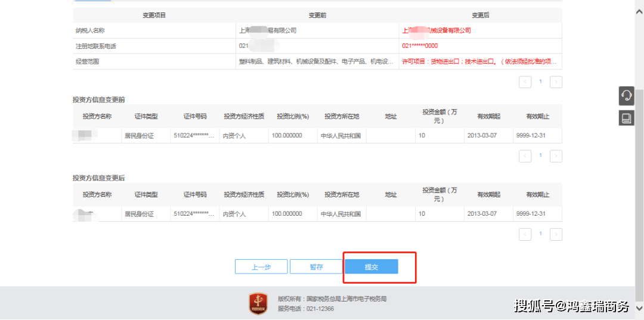The width and height of the screenshot is (644, 320).
Task: Go to previous page in 投资方信息变更后 table
Action: [x=525, y=234]
